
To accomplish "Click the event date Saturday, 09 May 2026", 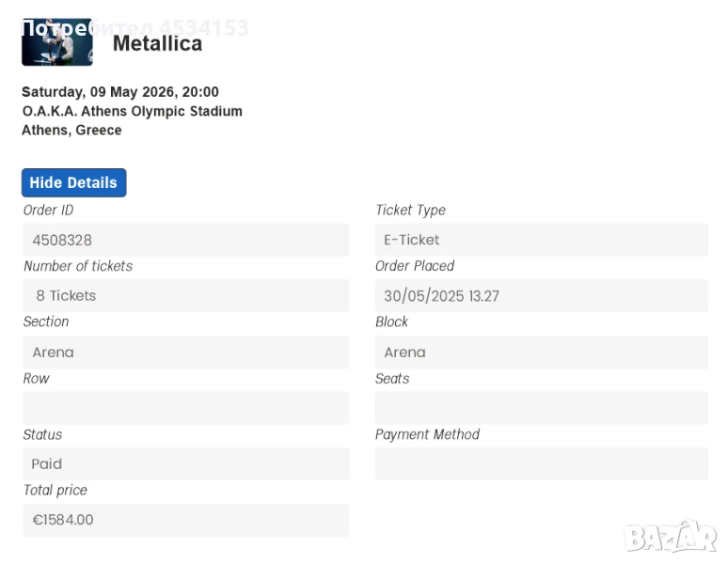I will 119,92.
